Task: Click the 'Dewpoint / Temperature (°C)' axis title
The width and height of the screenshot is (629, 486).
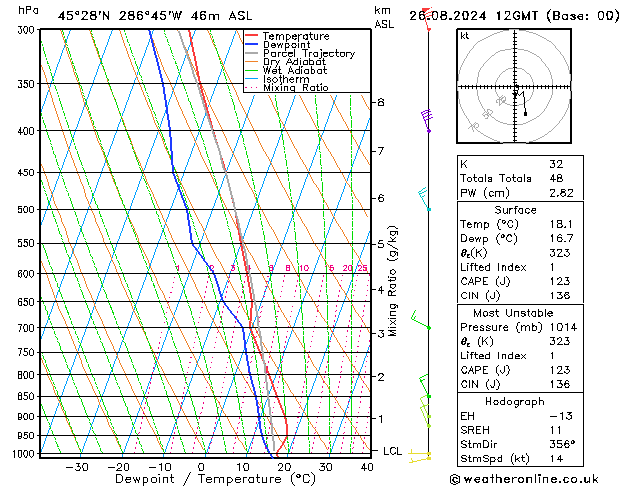Action: pos(215,479)
